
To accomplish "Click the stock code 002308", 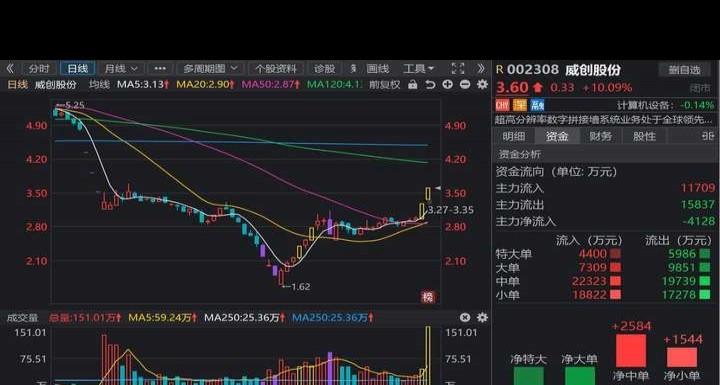I will pyautogui.click(x=533, y=70).
